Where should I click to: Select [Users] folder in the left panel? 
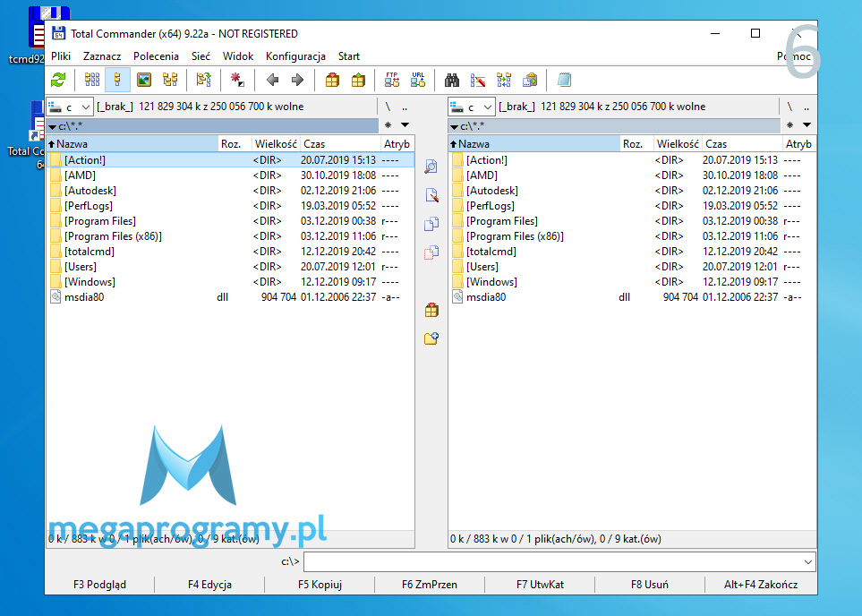click(230, 267)
